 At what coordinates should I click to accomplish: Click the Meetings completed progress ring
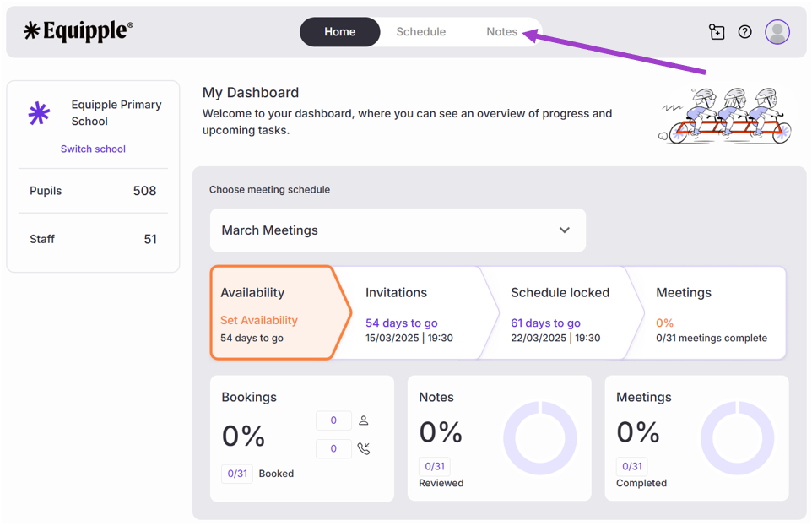(x=738, y=438)
